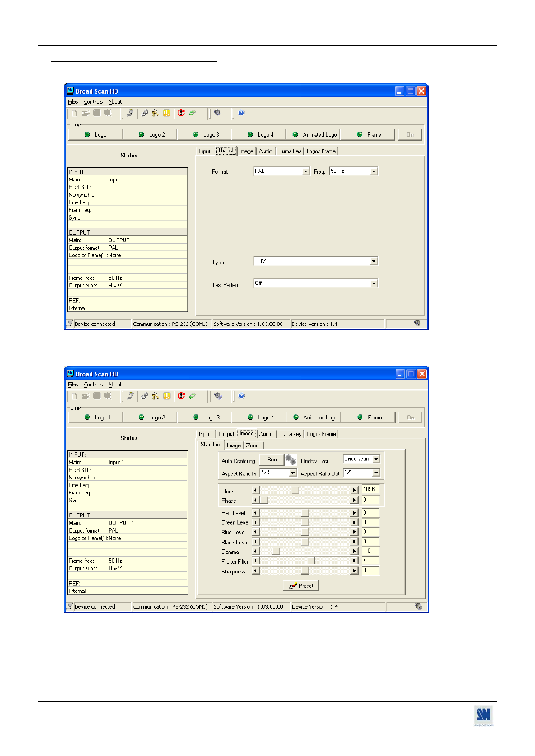This screenshot has height=756, width=535.
Task: Toggle Animated Logo in the upper window
Action: 314,135
